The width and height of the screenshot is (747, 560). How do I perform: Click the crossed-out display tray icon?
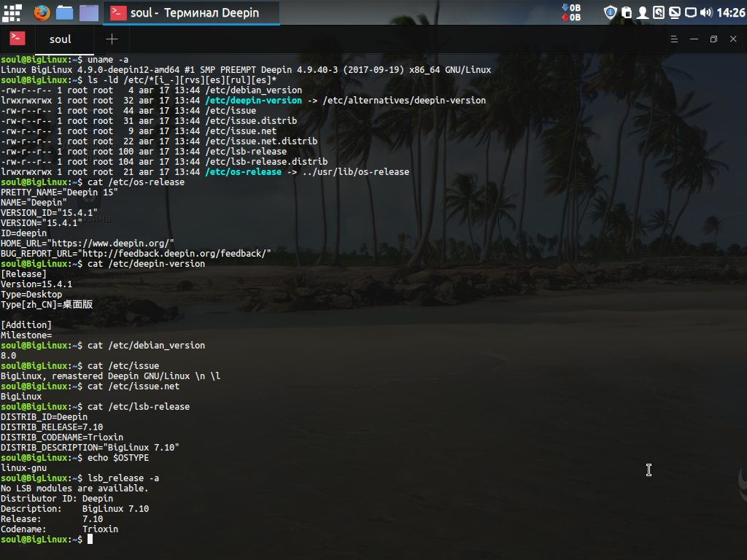click(x=675, y=12)
